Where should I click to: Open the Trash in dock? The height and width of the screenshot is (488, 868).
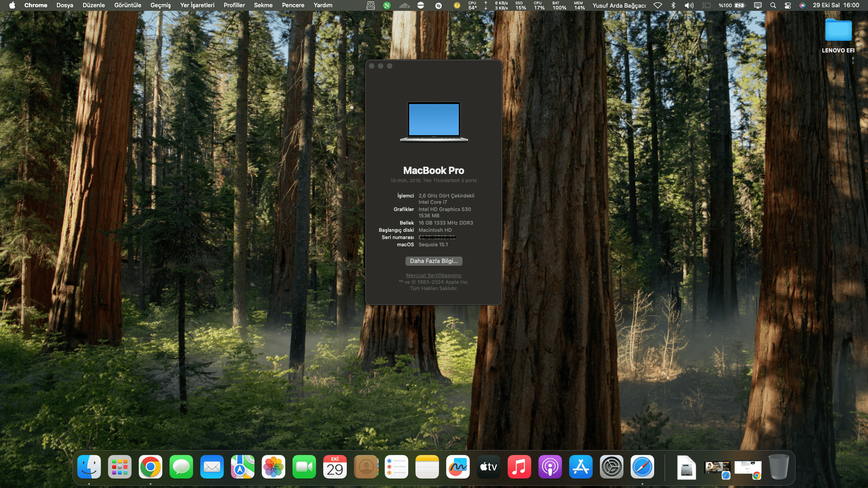coord(778,467)
